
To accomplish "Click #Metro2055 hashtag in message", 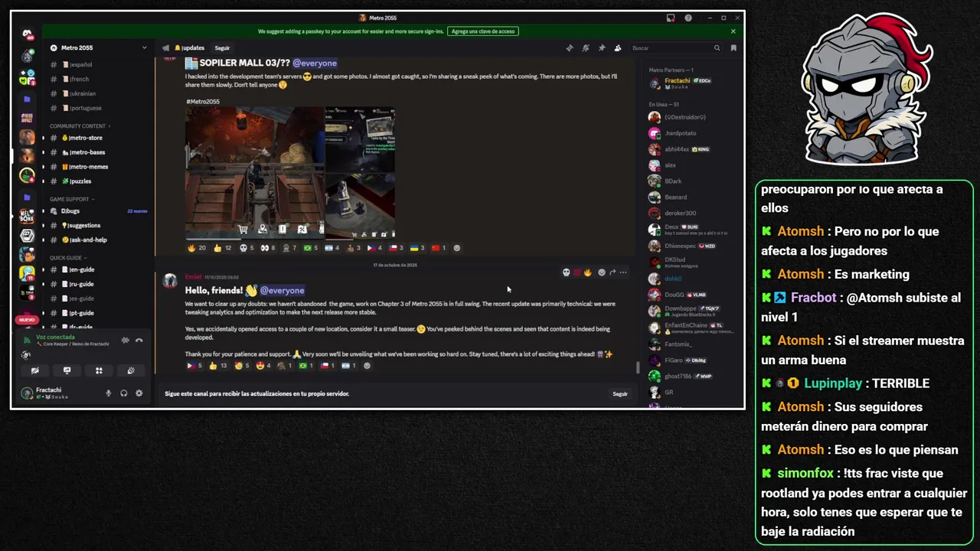I will coord(203,102).
